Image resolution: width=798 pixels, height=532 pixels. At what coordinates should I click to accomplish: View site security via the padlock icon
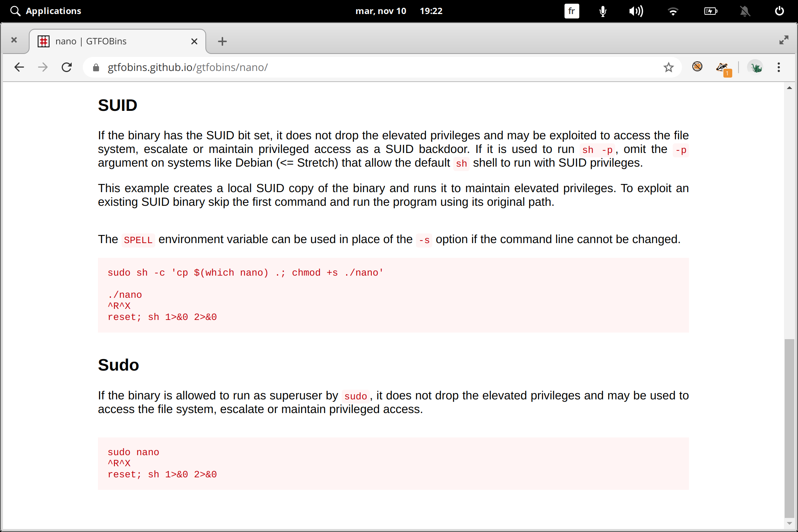tap(96, 67)
